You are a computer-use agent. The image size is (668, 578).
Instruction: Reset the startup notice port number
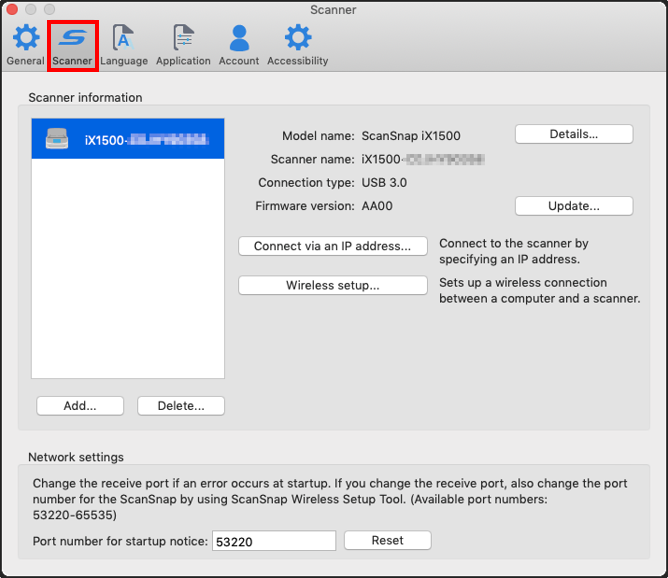point(388,541)
